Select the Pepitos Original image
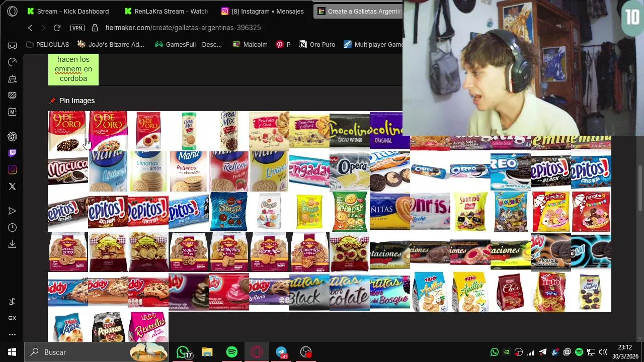Image resolution: width=644 pixels, height=362 pixels. pyautogui.click(x=591, y=171)
